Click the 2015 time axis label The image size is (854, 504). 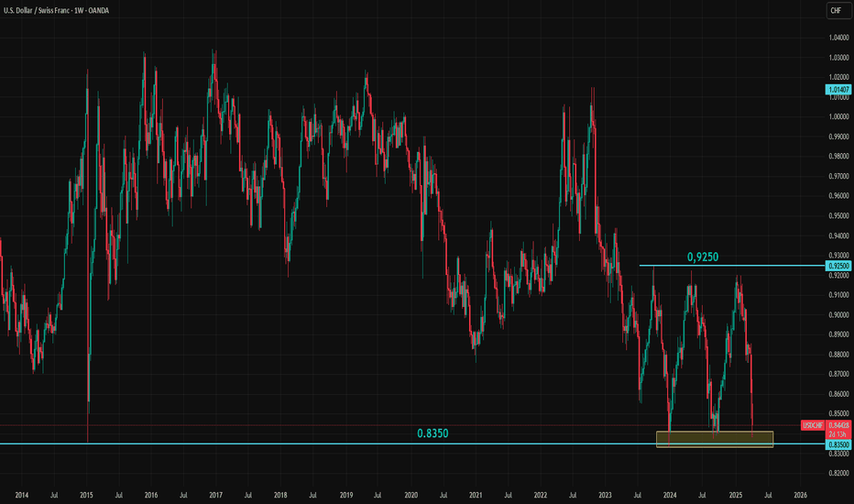coord(87,495)
